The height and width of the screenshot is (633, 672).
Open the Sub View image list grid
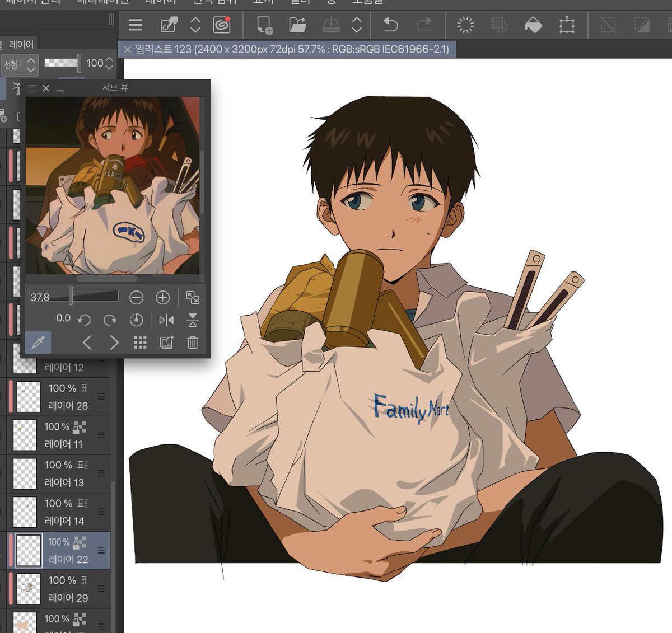pyautogui.click(x=140, y=343)
